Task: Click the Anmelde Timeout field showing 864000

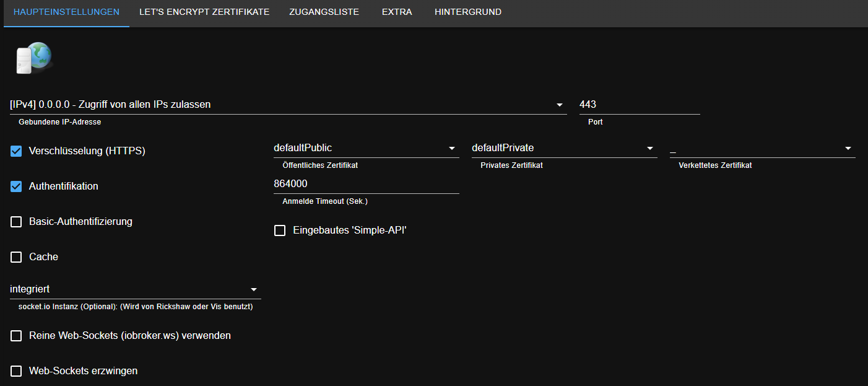Action: coord(367,184)
